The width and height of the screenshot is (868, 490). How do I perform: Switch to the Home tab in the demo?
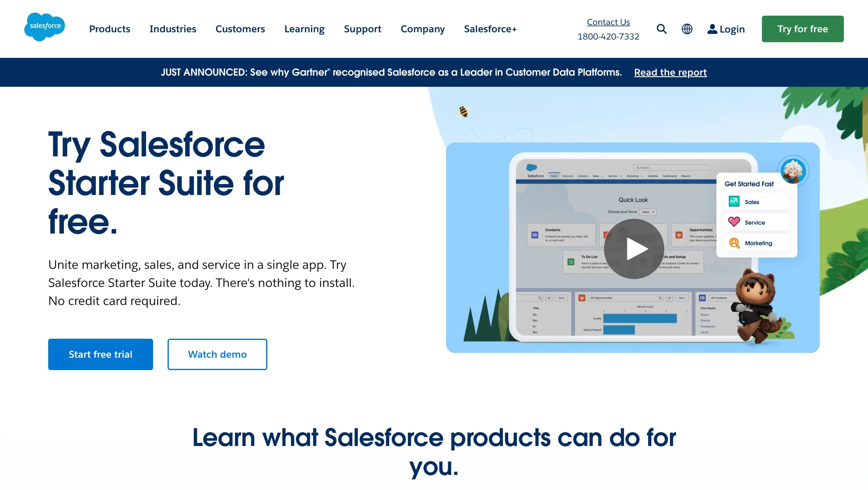tap(554, 176)
